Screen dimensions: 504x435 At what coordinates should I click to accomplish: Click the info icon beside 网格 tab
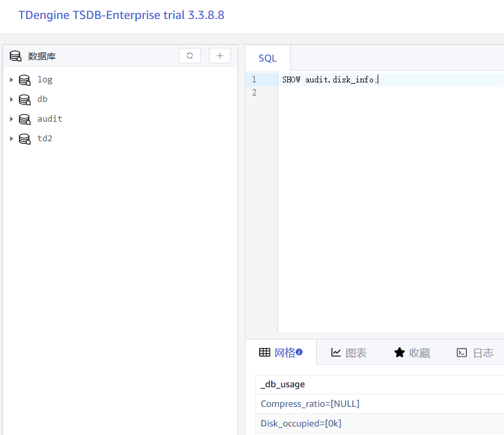[x=299, y=352]
